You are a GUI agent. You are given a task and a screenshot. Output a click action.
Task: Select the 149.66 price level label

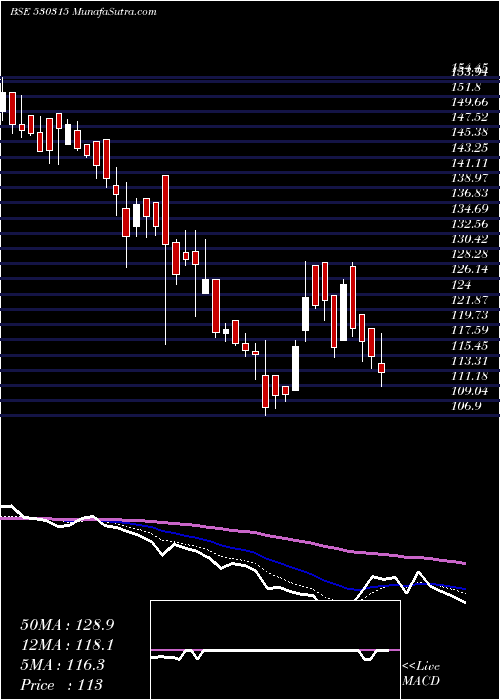coord(469,102)
